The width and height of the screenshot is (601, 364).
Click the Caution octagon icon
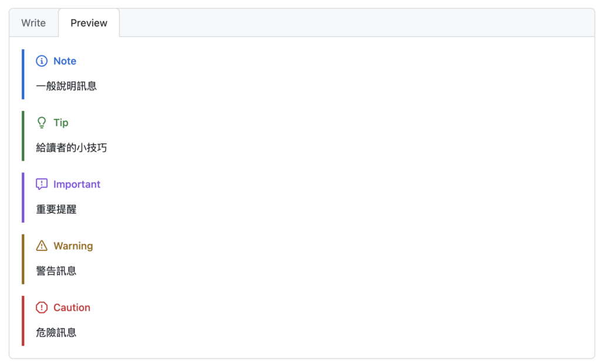pos(42,307)
